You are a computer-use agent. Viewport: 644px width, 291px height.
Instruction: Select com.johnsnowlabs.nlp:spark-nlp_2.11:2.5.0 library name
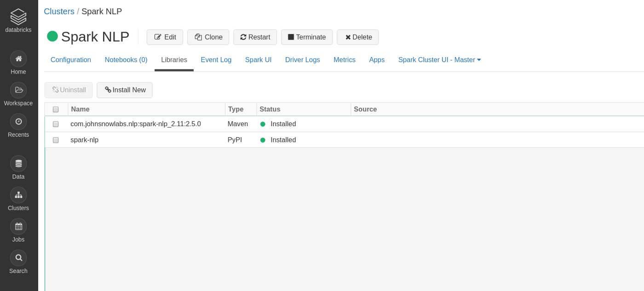[x=136, y=124]
